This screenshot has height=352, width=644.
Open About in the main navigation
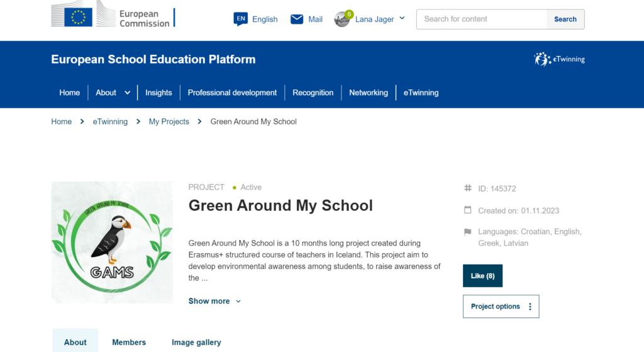click(x=106, y=93)
